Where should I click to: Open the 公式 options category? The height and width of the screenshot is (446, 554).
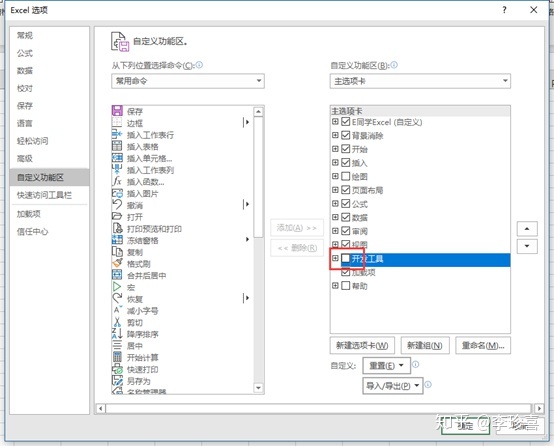click(x=25, y=53)
